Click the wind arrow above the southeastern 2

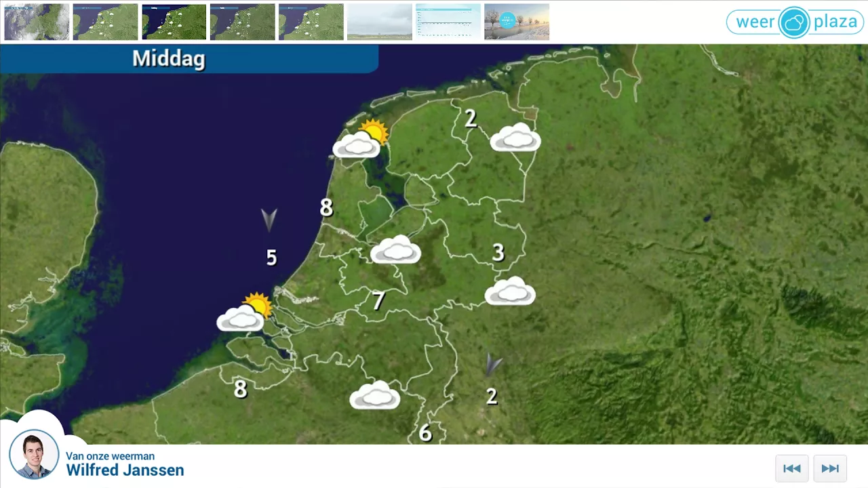tap(493, 365)
